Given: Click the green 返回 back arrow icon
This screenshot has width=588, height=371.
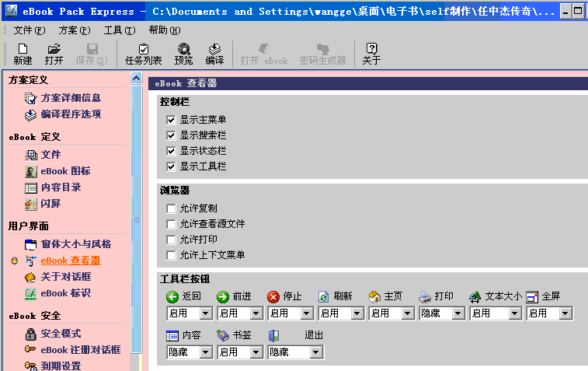Looking at the screenshot, I should pos(172,296).
